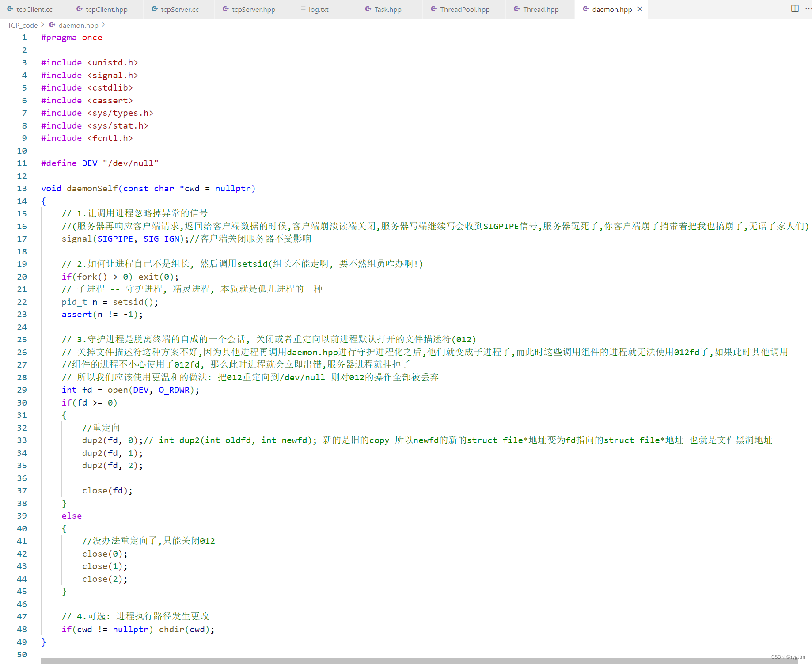
Task: Click the C++ icon on ThreadPool.hpp tab
Action: click(434, 9)
